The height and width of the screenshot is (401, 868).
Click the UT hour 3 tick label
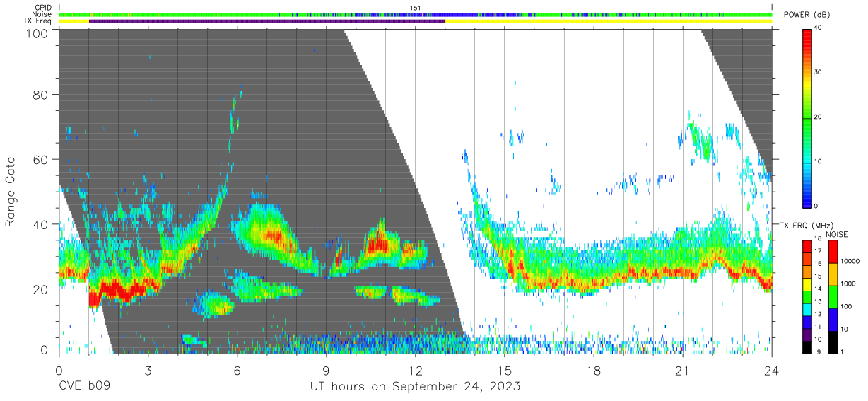click(x=148, y=371)
